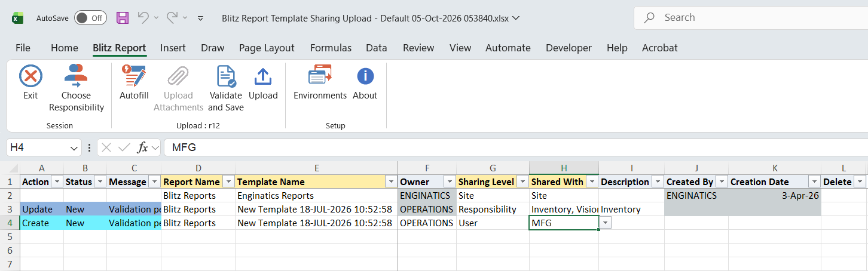868x271 pixels.
Task: Switch to the Automate tab
Action: [x=508, y=48]
